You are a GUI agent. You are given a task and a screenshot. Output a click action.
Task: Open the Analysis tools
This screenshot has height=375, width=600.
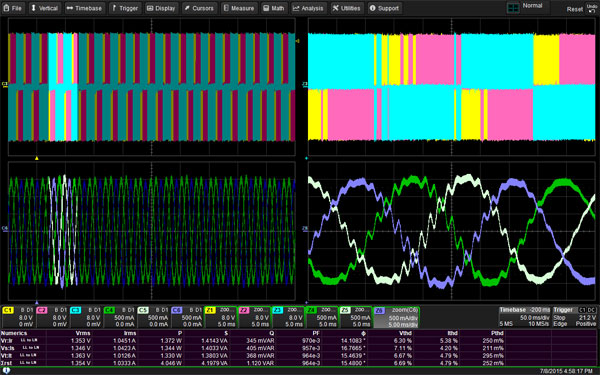coord(308,8)
